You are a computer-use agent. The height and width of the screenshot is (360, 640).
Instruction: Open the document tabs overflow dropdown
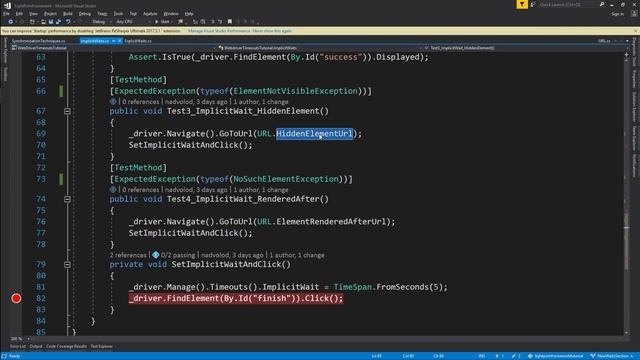click(x=627, y=41)
